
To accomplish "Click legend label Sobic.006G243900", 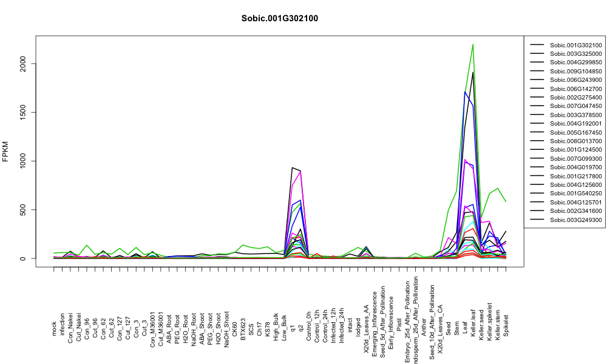I will point(575,79).
